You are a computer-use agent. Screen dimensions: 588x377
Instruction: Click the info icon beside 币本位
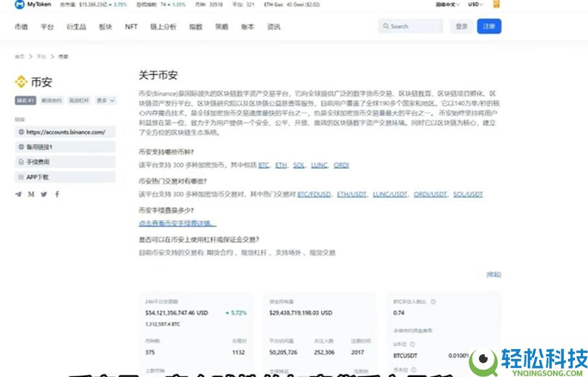(x=414, y=370)
